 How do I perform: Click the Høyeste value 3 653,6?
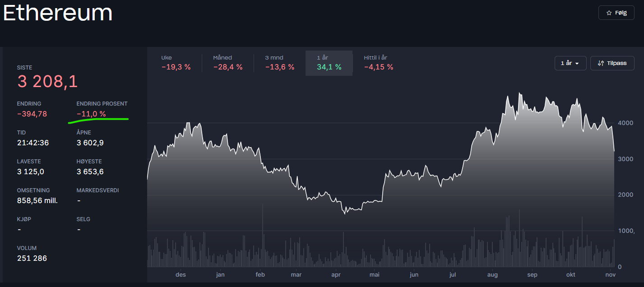90,172
